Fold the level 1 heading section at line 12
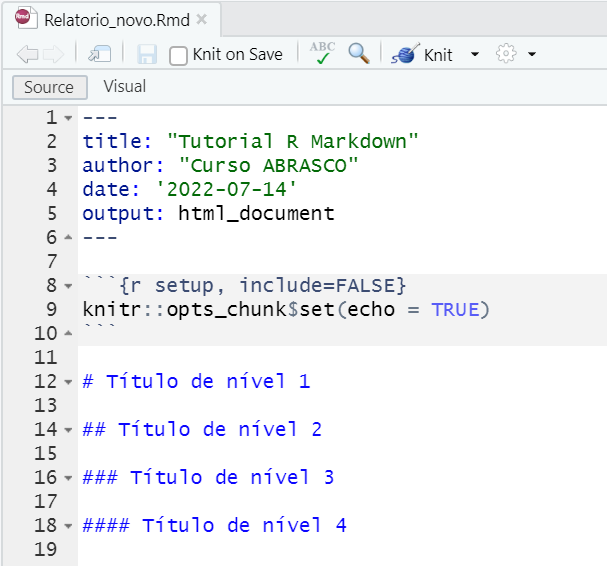The height and width of the screenshot is (566, 607). (68, 382)
